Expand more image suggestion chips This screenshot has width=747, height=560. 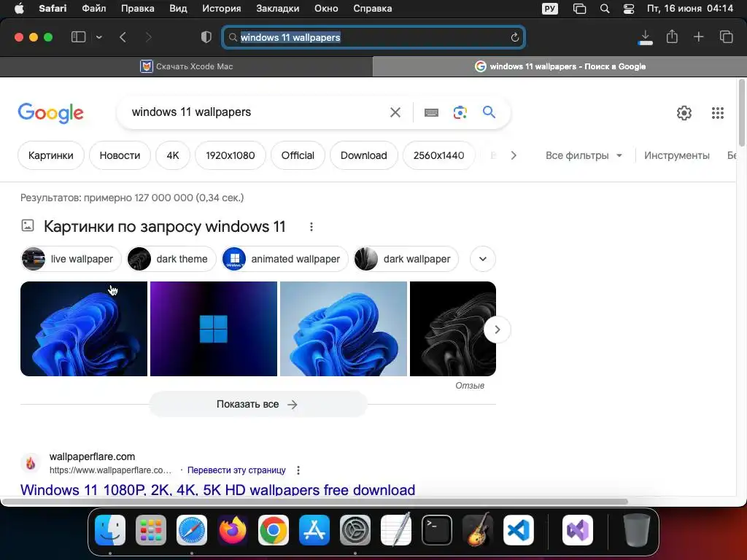[483, 259]
